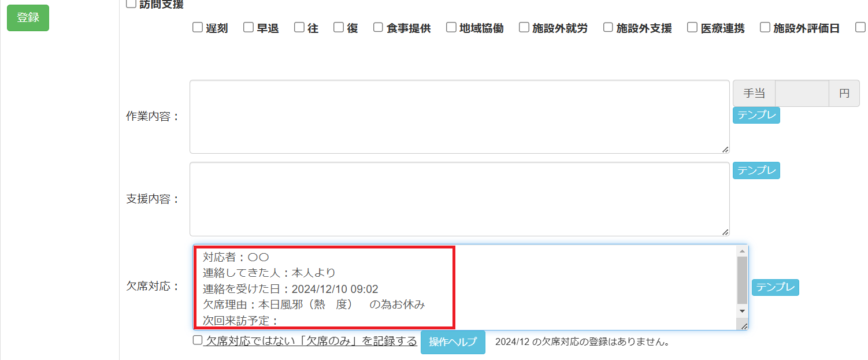
Task: Tick the 早退 checkbox
Action: [x=248, y=27]
